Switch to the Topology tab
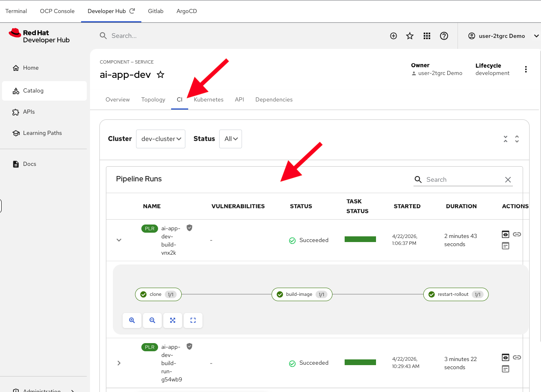 click(153, 99)
